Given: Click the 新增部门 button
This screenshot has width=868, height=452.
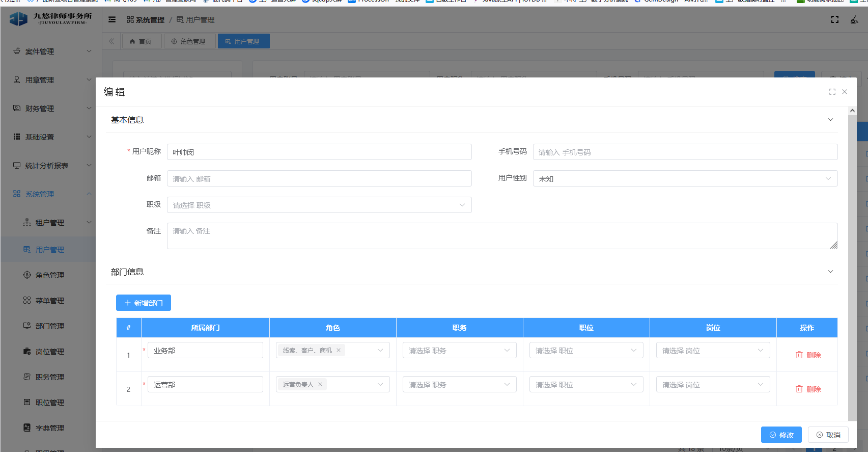Looking at the screenshot, I should click(x=144, y=303).
